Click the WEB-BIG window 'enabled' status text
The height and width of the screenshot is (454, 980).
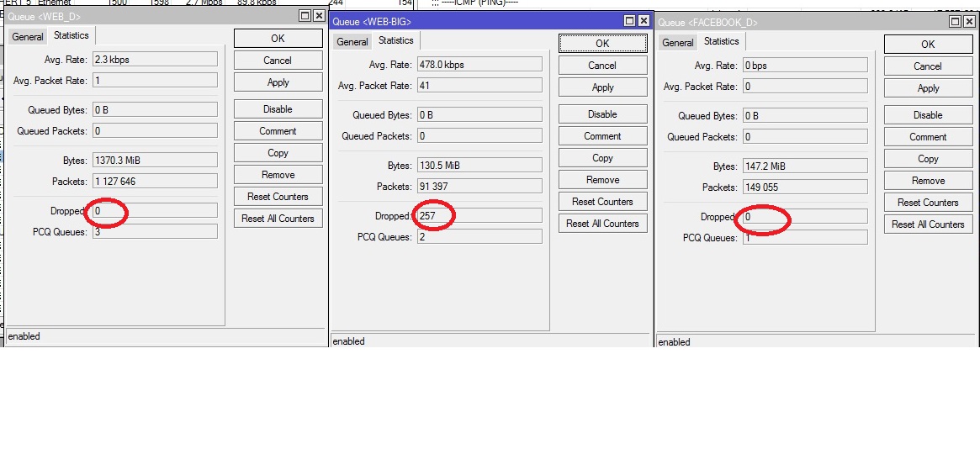(x=348, y=341)
